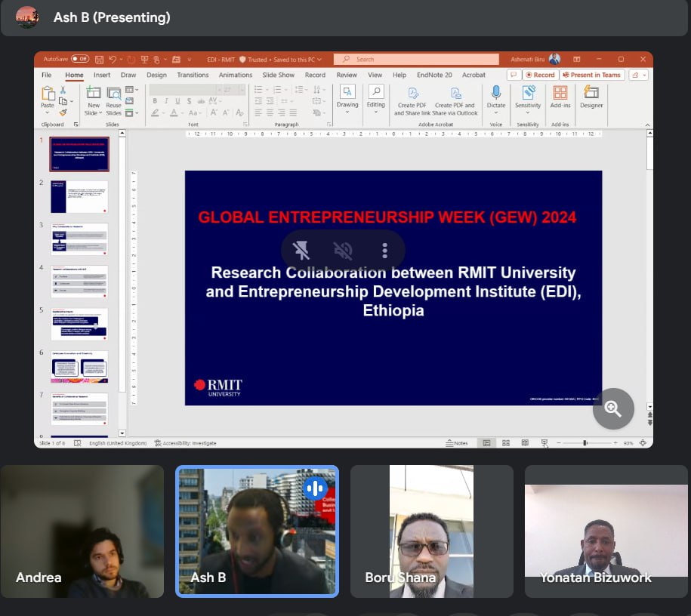
Task: Click the Ash B participant video tile
Action: (257, 531)
